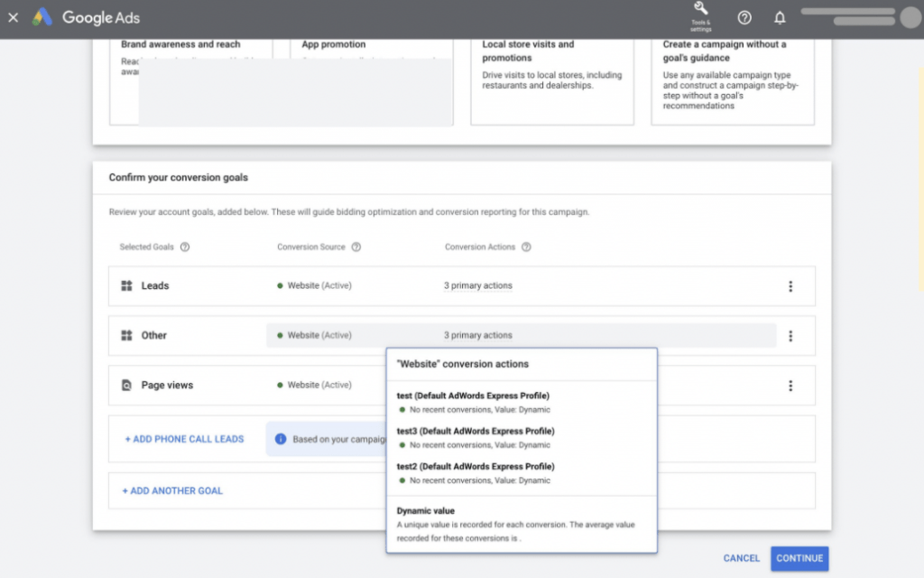Viewport: 924px width, 578px height.
Task: Add phone call leads goal
Action: point(184,439)
